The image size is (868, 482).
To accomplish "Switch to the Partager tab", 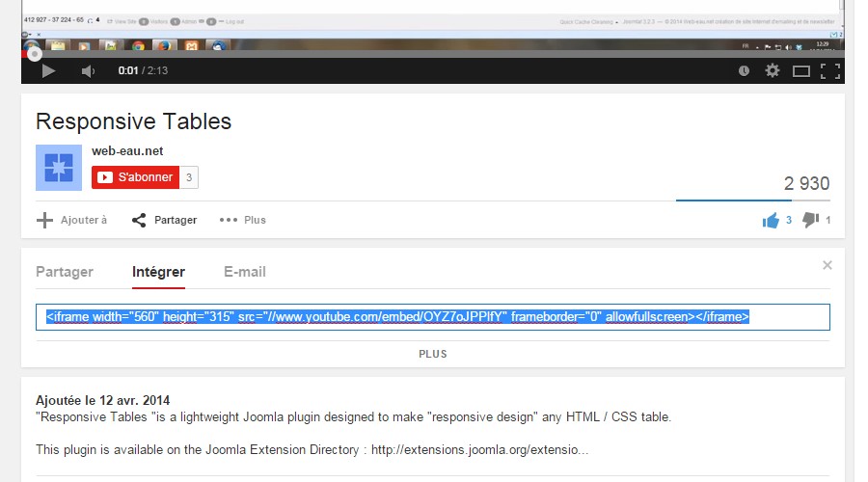I will click(65, 272).
